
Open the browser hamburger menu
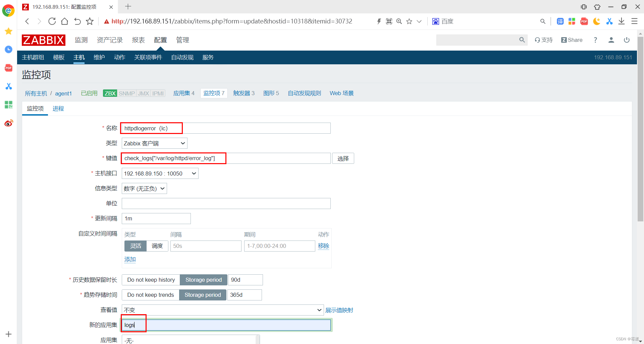coord(634,21)
